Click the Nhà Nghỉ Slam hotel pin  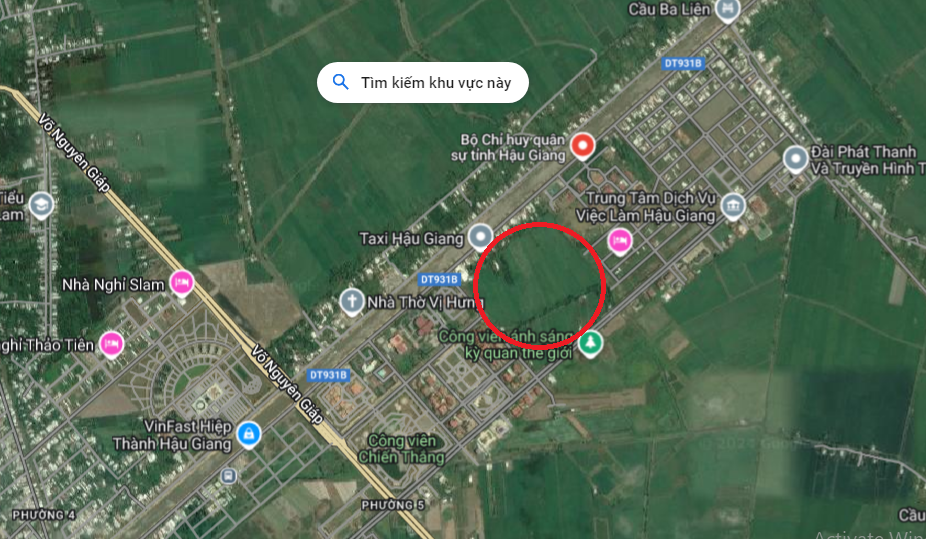click(182, 283)
